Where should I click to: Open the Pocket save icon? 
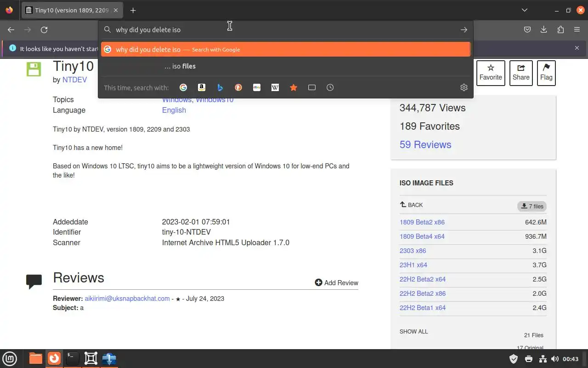[527, 30]
